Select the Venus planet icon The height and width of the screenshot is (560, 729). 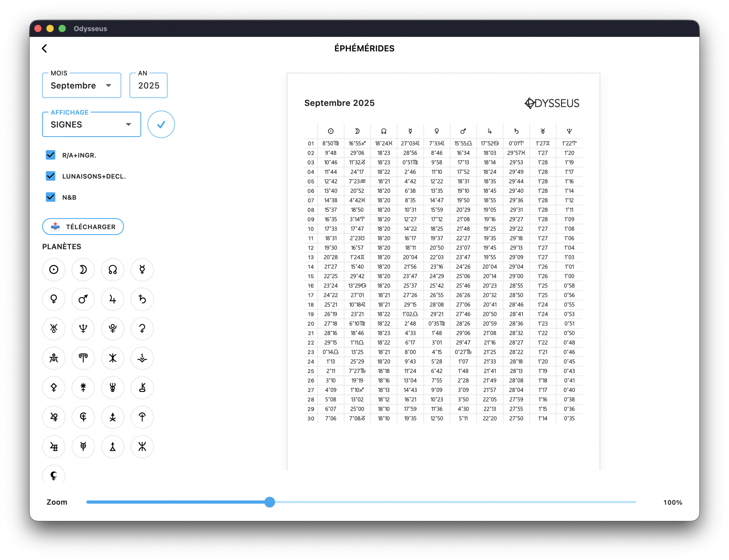point(54,299)
